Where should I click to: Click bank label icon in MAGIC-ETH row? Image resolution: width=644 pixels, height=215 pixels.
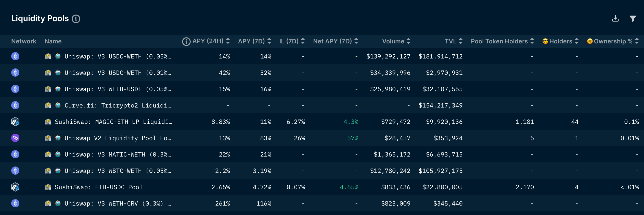pyautogui.click(x=48, y=122)
